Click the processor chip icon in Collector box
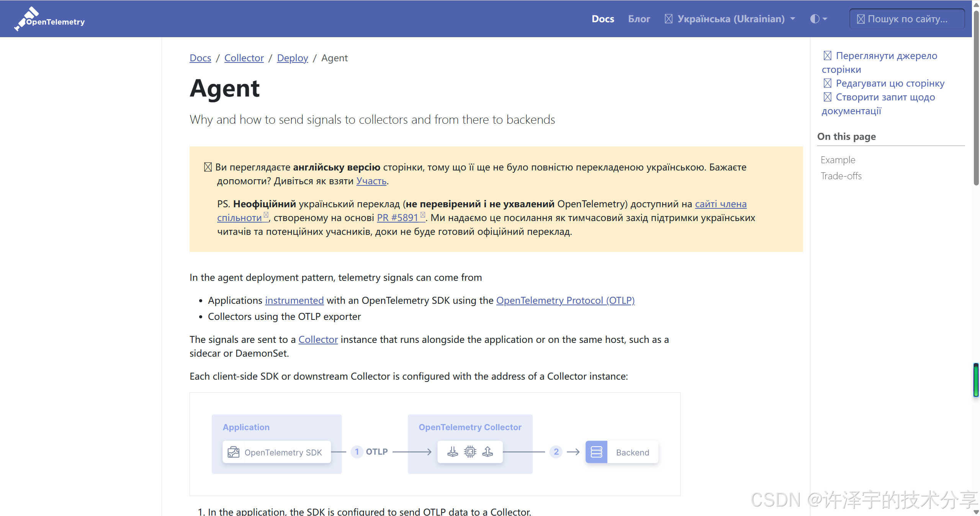Image resolution: width=980 pixels, height=516 pixels. [x=470, y=452]
